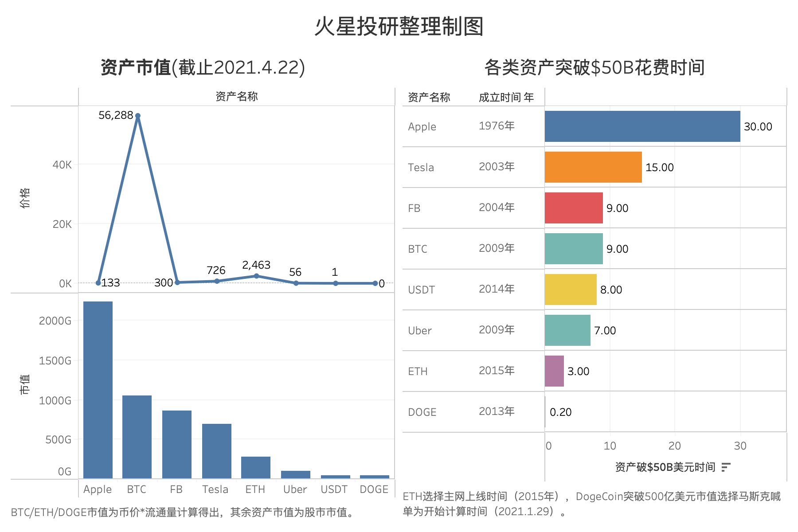Click the ETH 3.00 purple bar
This screenshot has width=798, height=532.
[x=554, y=371]
